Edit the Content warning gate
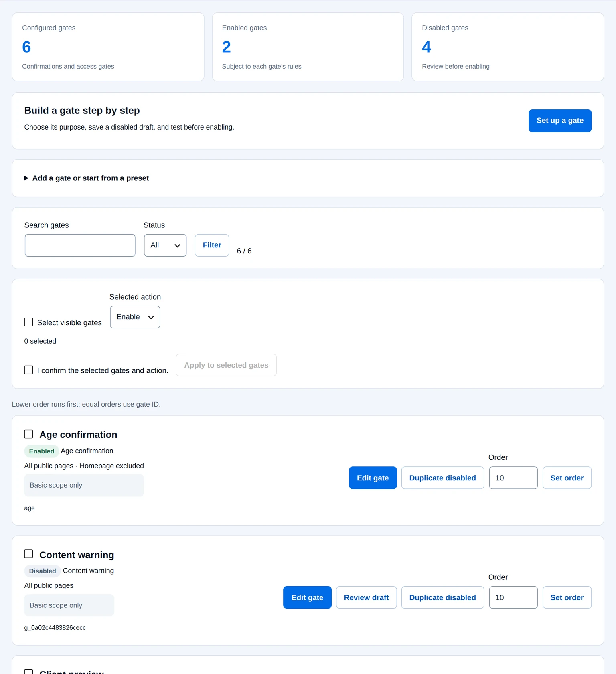The width and height of the screenshot is (616, 674). [x=307, y=597]
